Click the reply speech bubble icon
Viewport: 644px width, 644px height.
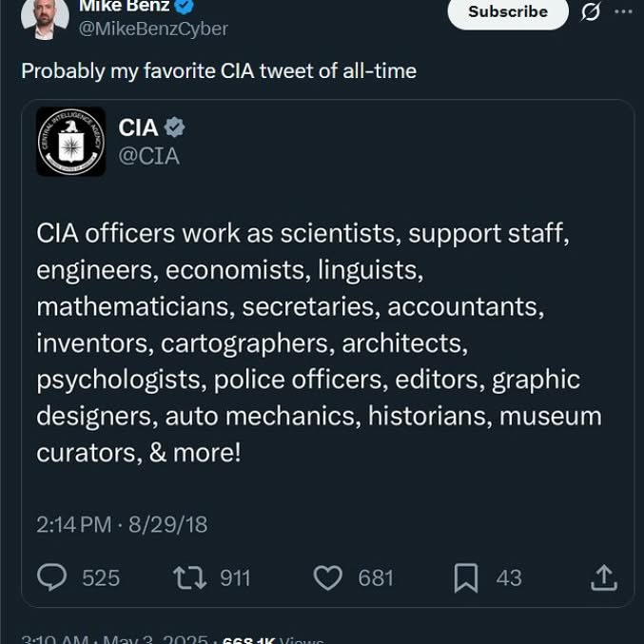coord(51,577)
